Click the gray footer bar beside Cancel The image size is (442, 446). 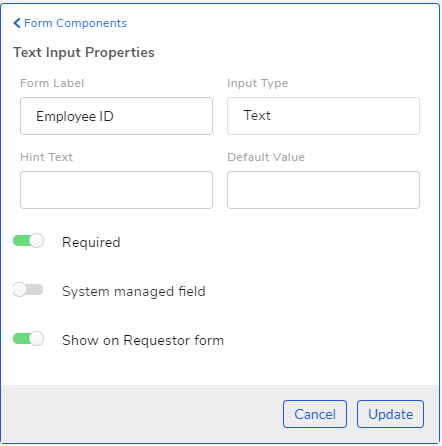tap(142, 414)
